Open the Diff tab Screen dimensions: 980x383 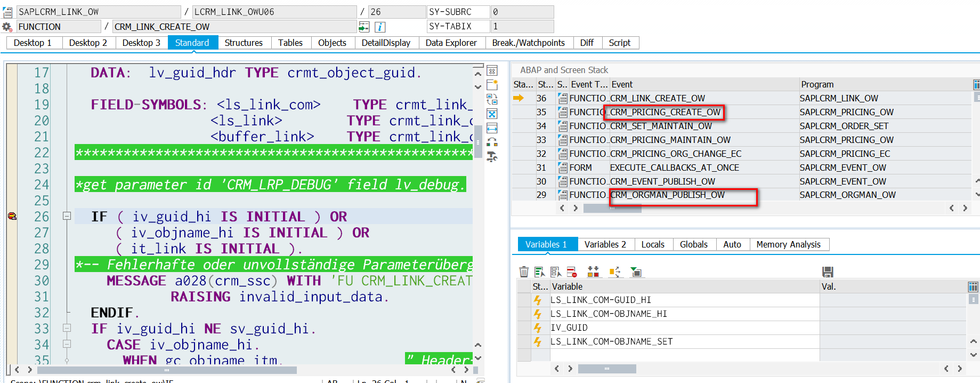[587, 43]
